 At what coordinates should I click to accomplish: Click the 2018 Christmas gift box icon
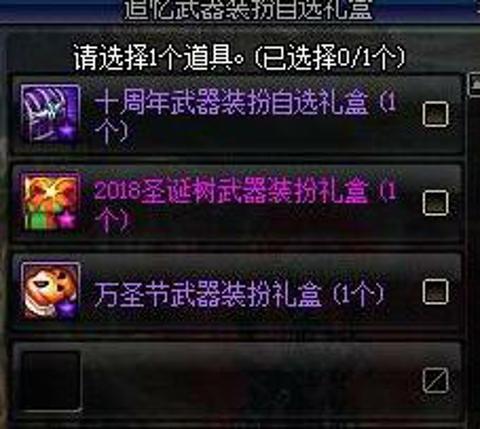pos(51,203)
